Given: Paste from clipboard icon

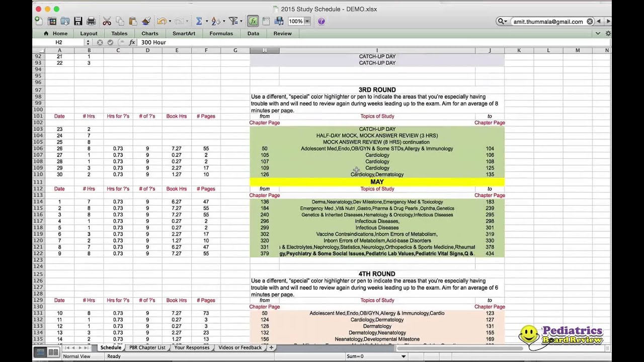Looking at the screenshot, I should [133, 21].
